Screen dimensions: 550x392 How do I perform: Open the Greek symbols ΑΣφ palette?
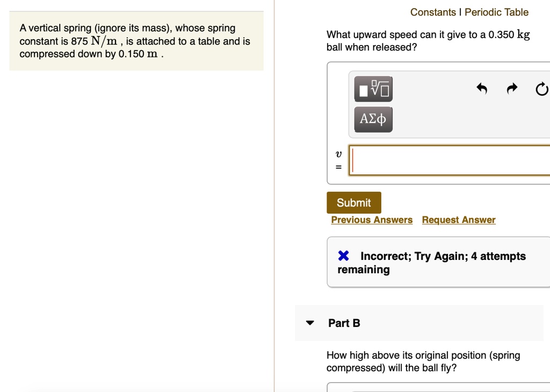click(x=373, y=119)
